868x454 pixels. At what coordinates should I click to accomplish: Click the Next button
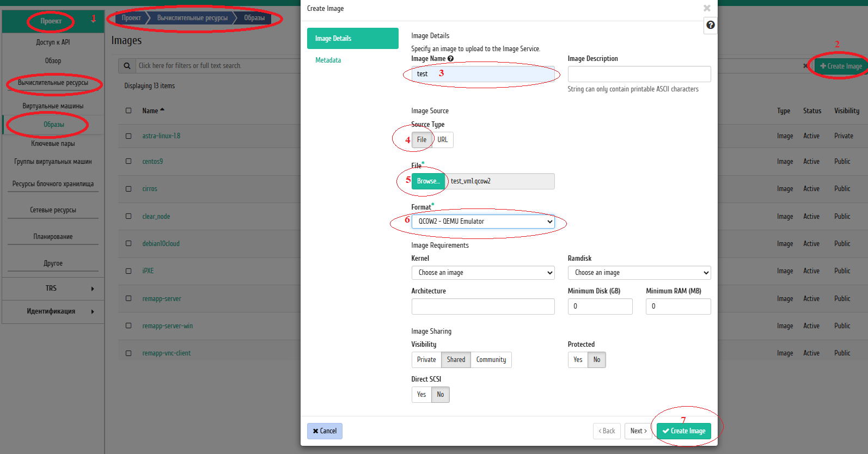coord(638,431)
